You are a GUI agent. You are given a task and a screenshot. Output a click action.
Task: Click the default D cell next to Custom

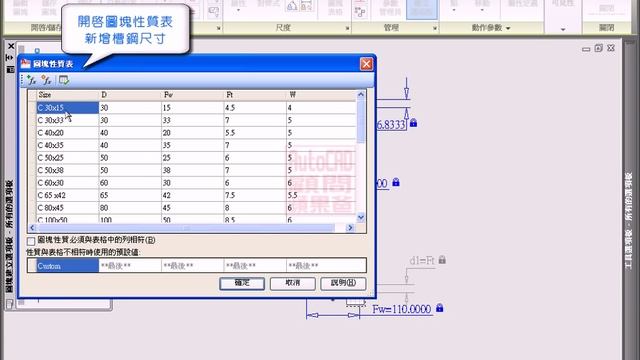click(x=130, y=266)
